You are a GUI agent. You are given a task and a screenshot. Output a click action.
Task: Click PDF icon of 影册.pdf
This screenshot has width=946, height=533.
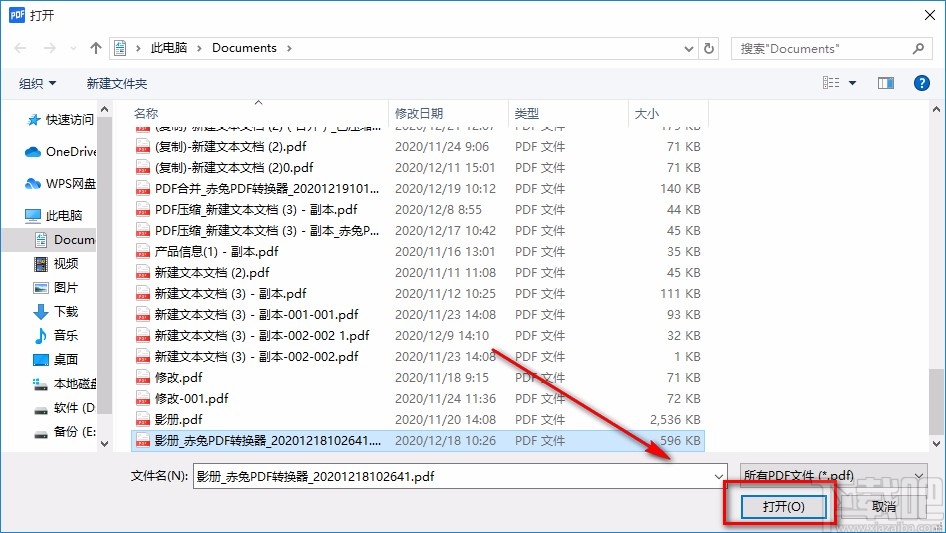[142, 420]
